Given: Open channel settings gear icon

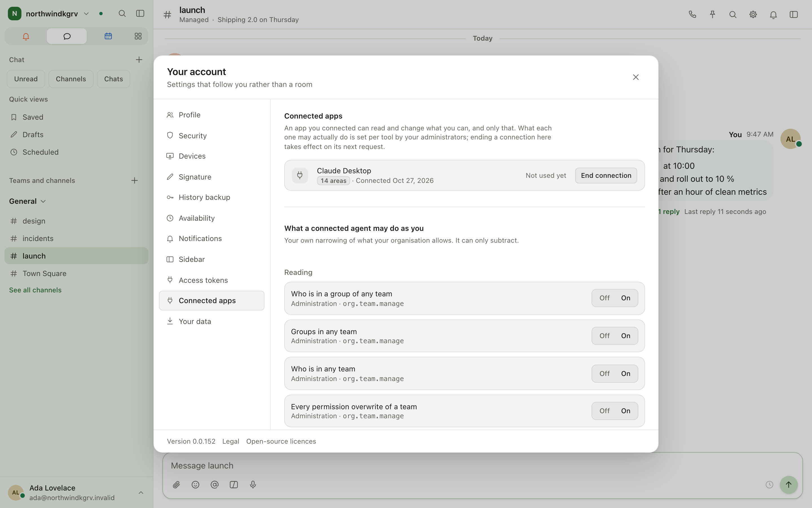Looking at the screenshot, I should click(x=753, y=14).
